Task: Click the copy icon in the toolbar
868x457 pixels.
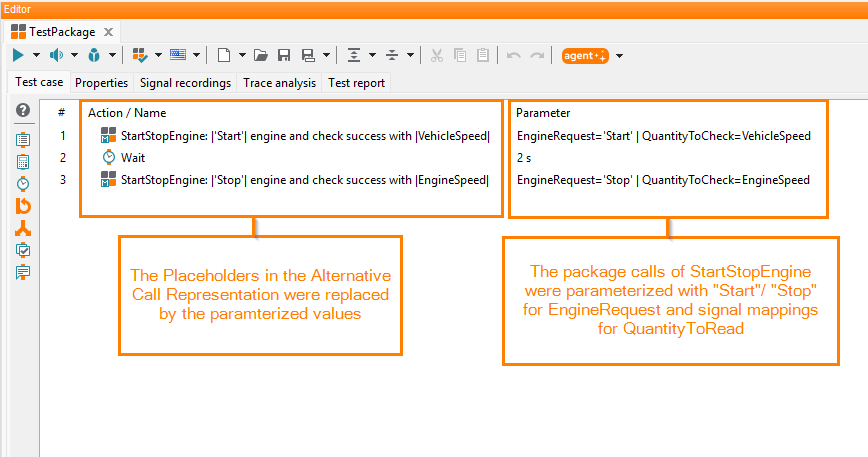Action: (x=459, y=55)
